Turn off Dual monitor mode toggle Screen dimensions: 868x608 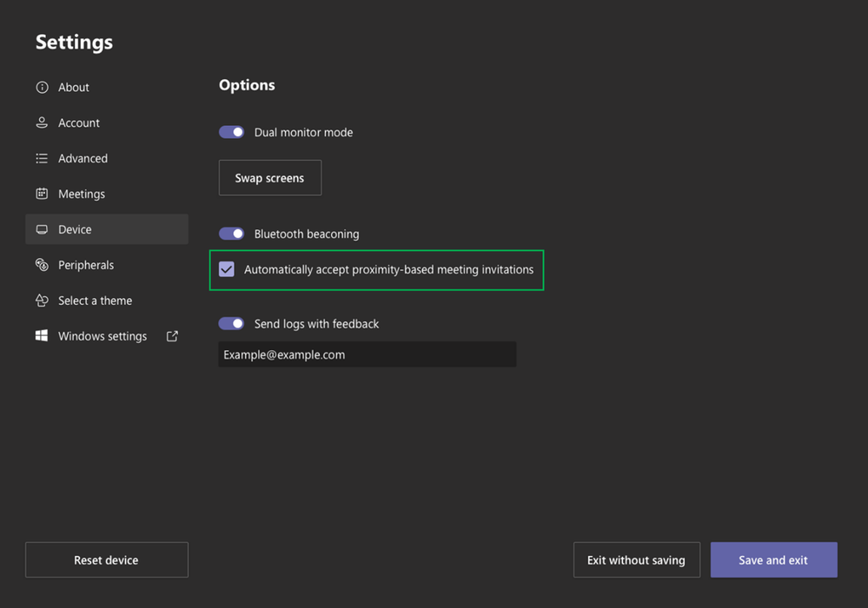pyautogui.click(x=231, y=132)
